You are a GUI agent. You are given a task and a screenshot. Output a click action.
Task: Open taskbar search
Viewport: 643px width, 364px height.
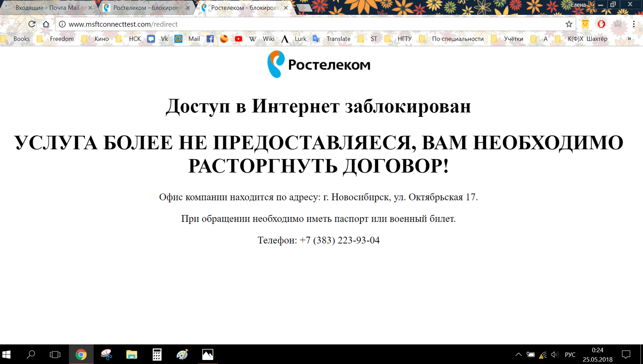point(31,354)
